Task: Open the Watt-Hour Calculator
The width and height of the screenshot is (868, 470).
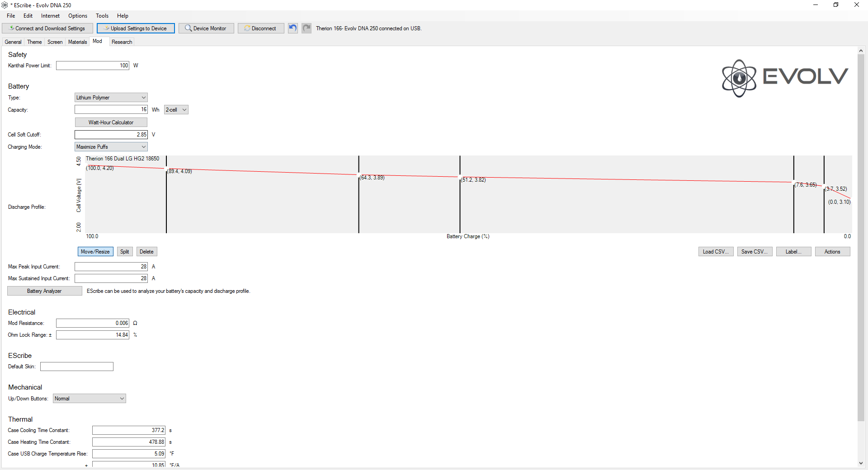Action: (x=111, y=122)
